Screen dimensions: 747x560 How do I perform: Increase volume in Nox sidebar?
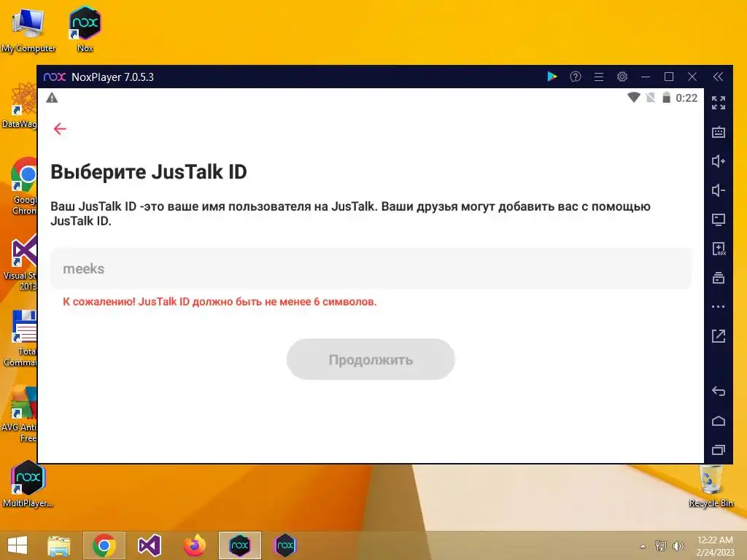tap(719, 161)
